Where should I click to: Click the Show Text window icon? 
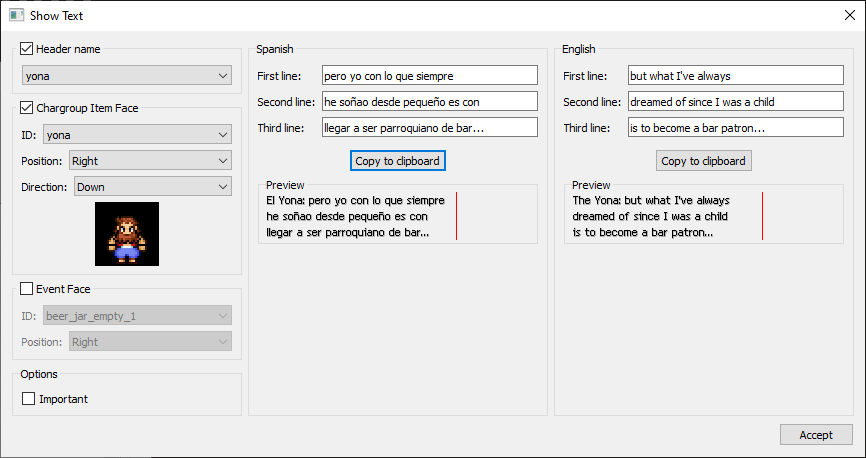click(x=16, y=15)
